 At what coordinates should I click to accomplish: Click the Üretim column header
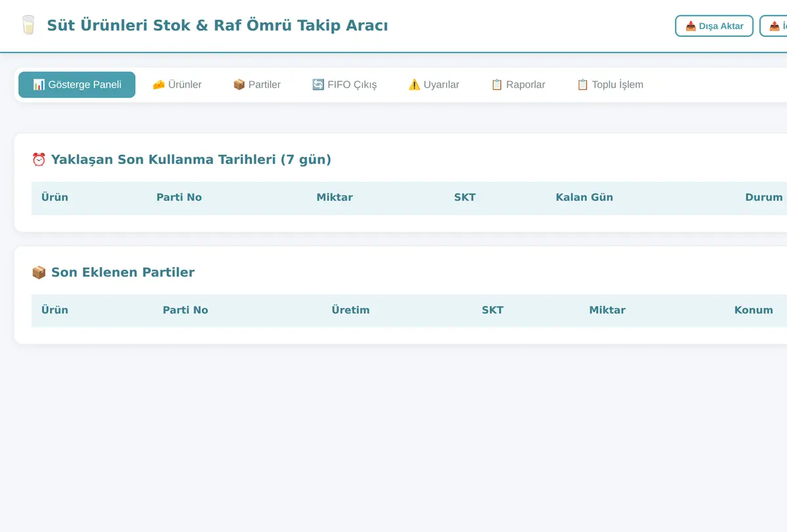(350, 310)
